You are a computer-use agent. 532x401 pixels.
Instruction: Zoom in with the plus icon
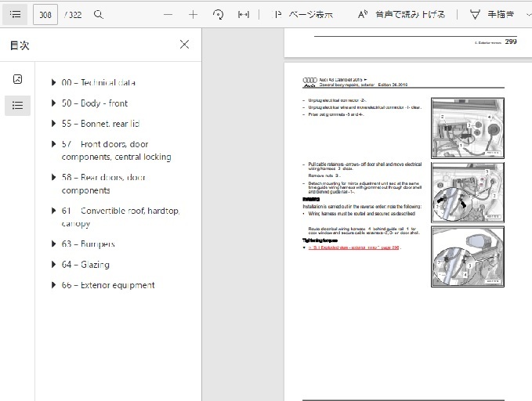(x=193, y=15)
